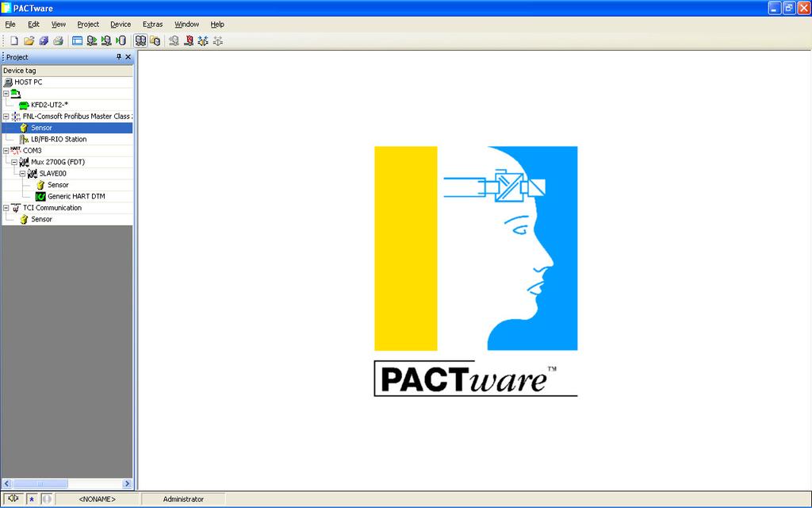Click the TCI Communication node icon
Viewport: 812px width, 508px height.
(x=16, y=207)
